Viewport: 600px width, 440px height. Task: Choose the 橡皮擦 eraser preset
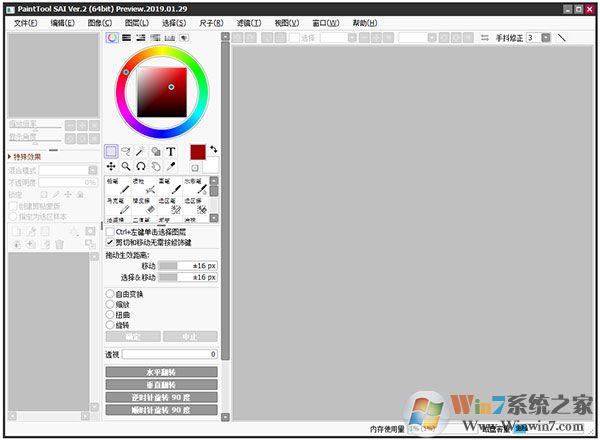point(143,205)
